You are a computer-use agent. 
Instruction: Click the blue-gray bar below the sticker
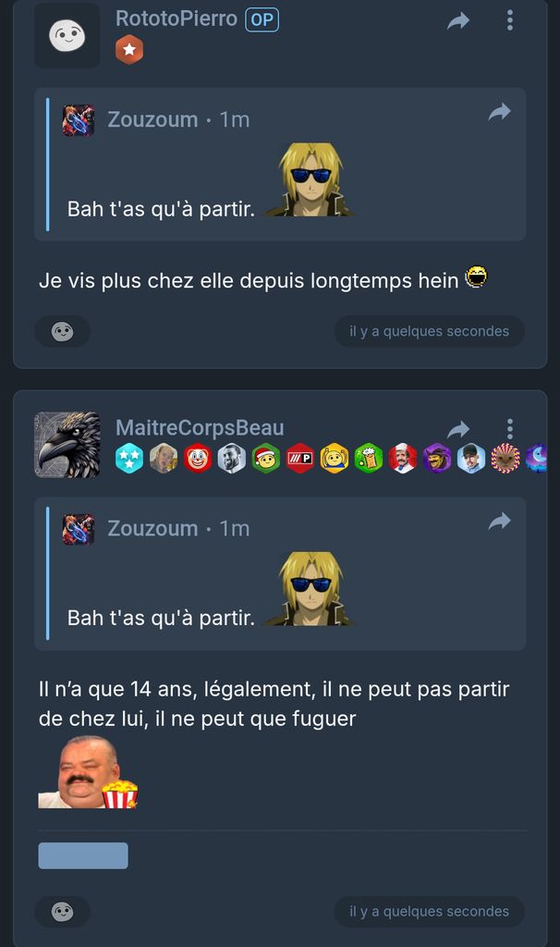tap(83, 855)
